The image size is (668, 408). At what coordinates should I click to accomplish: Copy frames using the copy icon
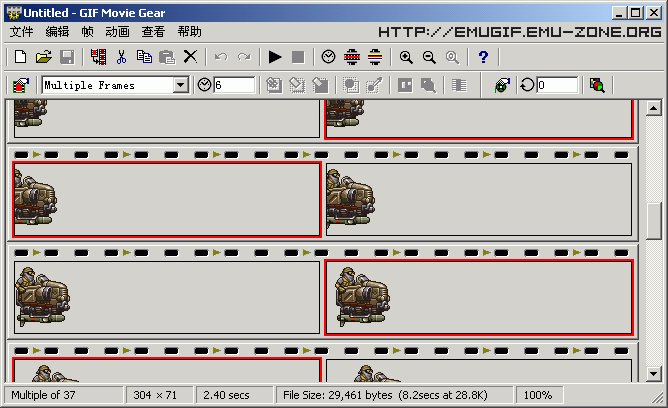pyautogui.click(x=144, y=57)
